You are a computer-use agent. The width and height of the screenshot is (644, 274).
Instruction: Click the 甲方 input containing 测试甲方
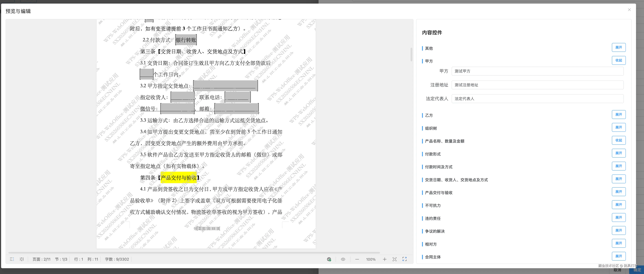pyautogui.click(x=537, y=71)
